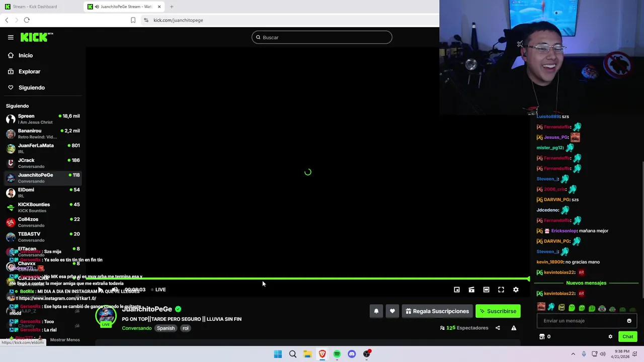
Task: Open ElDomi channel in sidebar
Action: [x=43, y=193]
